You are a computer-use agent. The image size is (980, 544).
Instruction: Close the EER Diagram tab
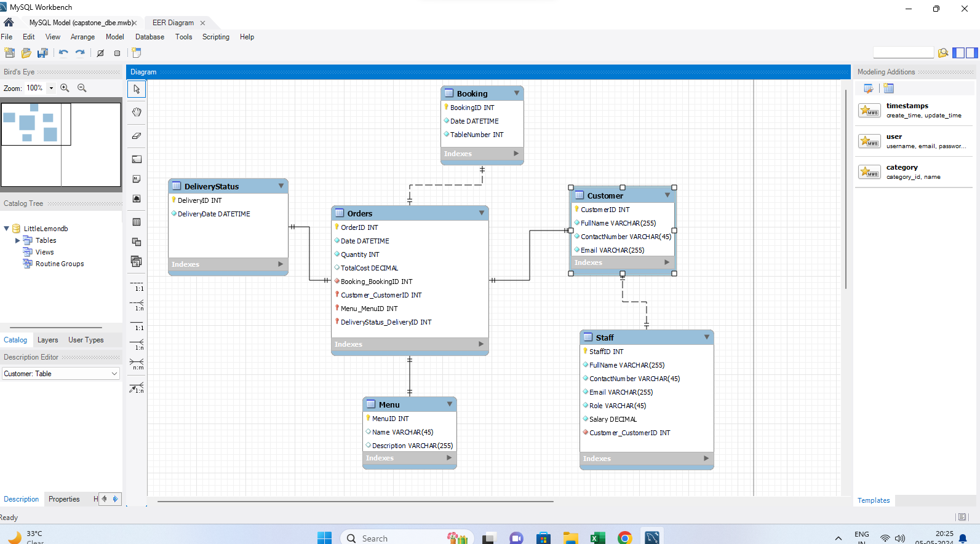coord(202,23)
